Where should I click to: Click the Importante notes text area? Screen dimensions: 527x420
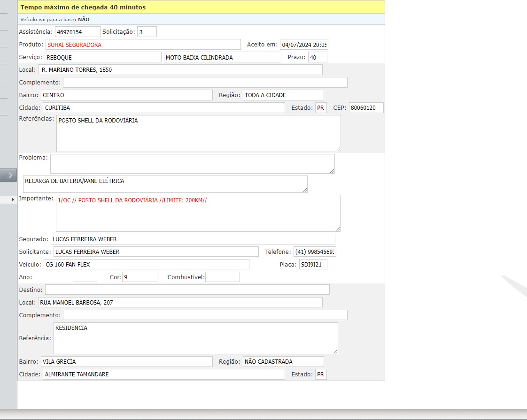[x=198, y=213]
